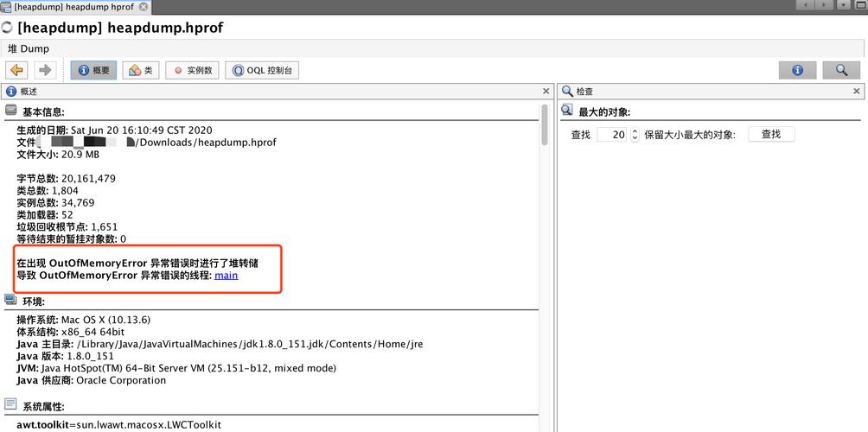Click the 环境 section monitor icon
Viewport: 868px width, 432px height.
coord(10,301)
